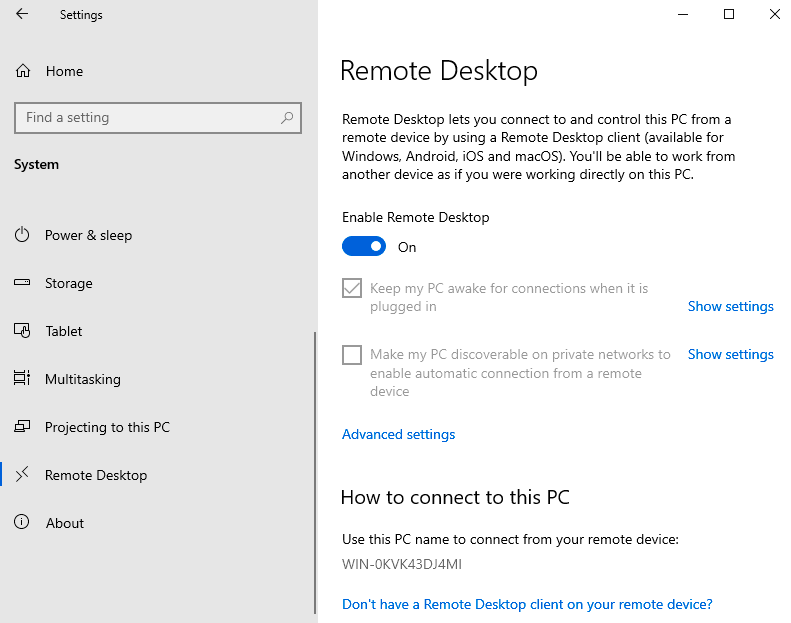Open the Multitasking icon
Image resolution: width=791 pixels, height=623 pixels.
(22, 378)
